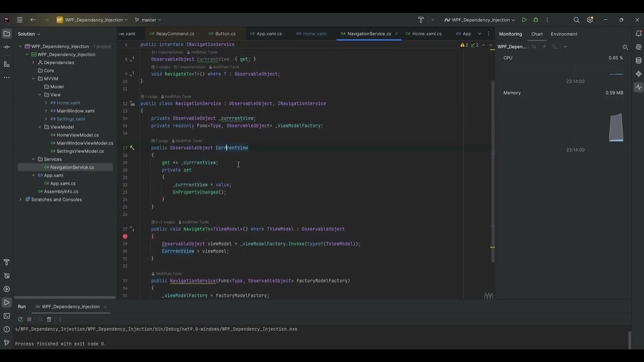Toggle the breakpoint on line 28

(x=125, y=236)
